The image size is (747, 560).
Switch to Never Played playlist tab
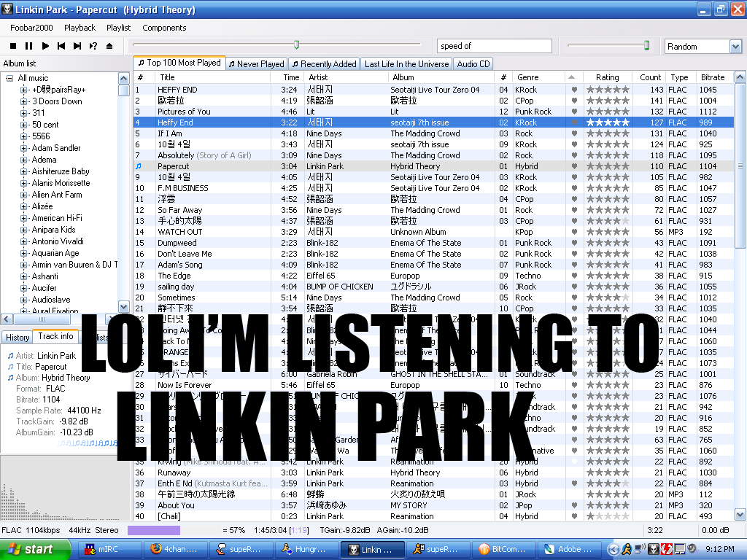coord(256,64)
